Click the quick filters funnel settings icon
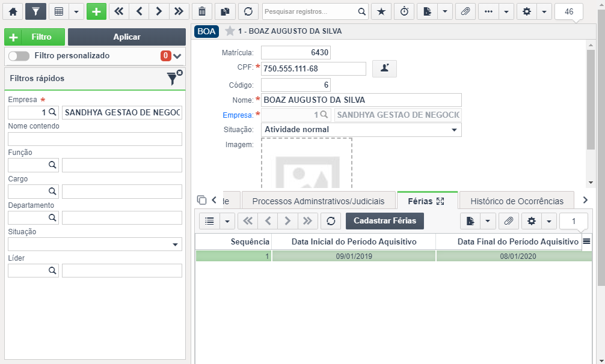This screenshot has height=364, width=605. tap(174, 77)
